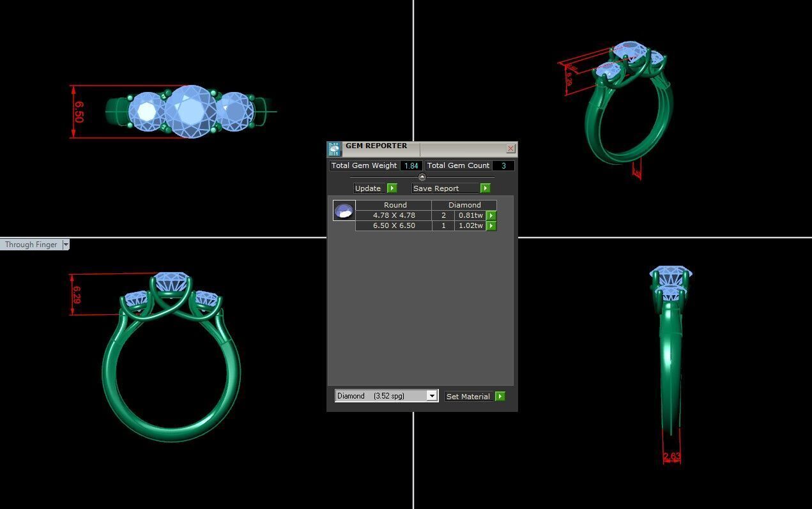Click the green arrow beside Update
Viewport: 812px width, 509px height.
pyautogui.click(x=392, y=188)
